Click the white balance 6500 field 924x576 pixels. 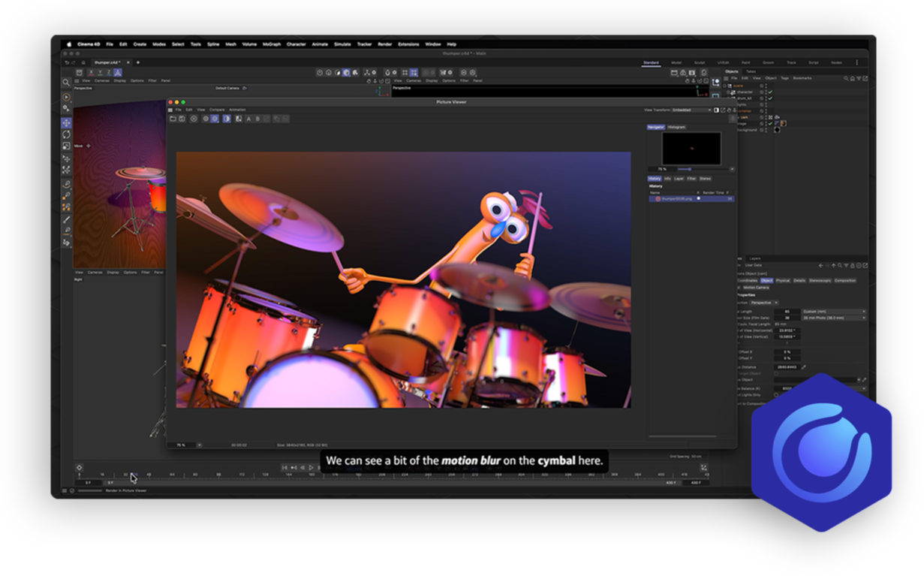(x=786, y=388)
